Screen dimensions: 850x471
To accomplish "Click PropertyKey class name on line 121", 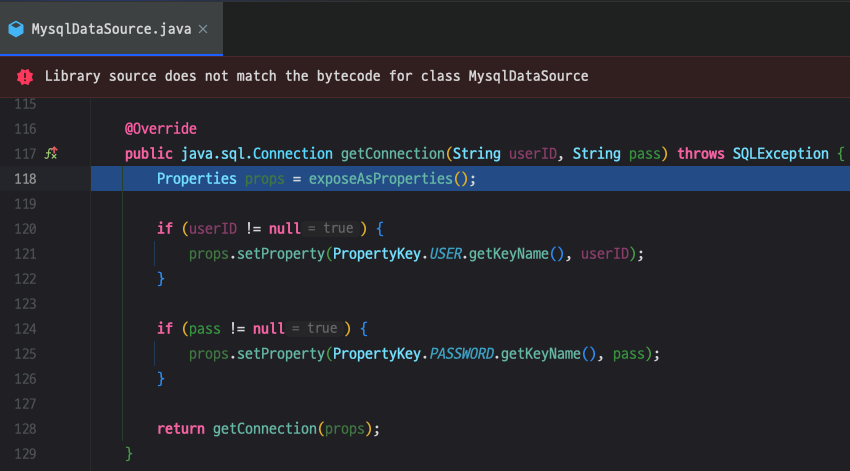I will pos(377,254).
